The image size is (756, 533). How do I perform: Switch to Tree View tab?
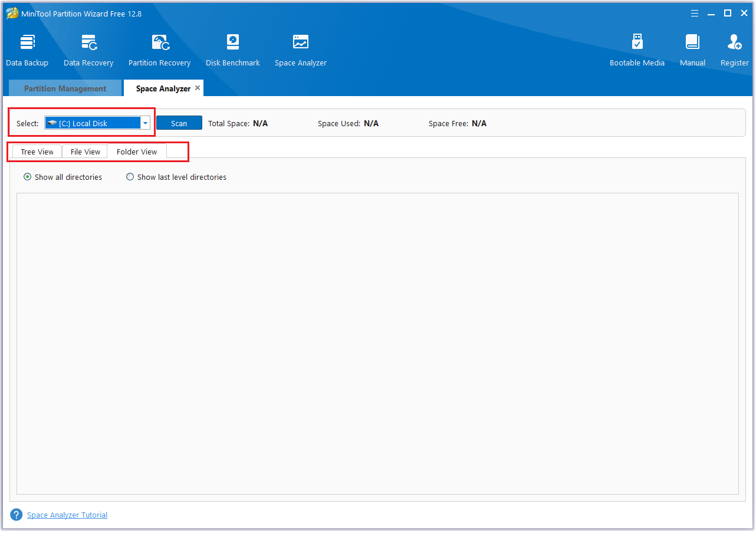click(37, 152)
